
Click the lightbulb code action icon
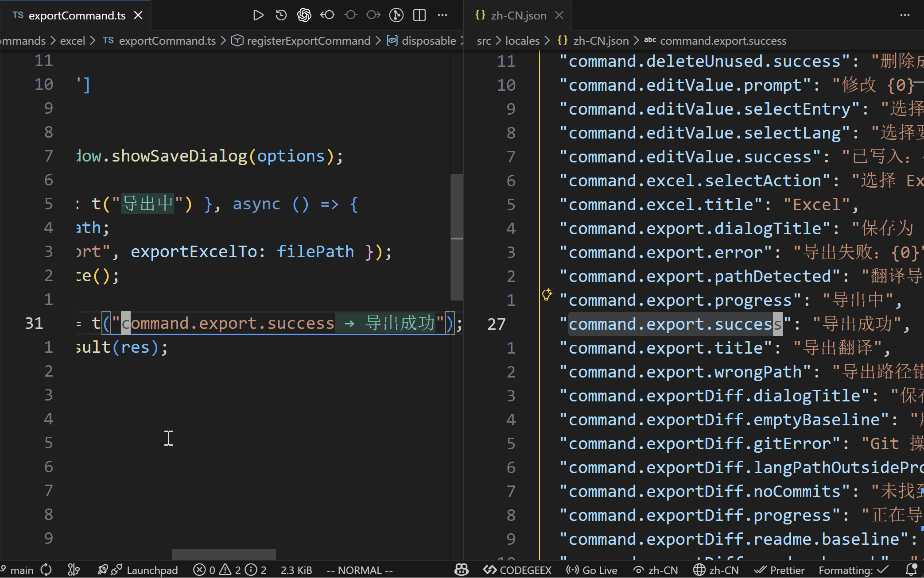[x=547, y=294]
